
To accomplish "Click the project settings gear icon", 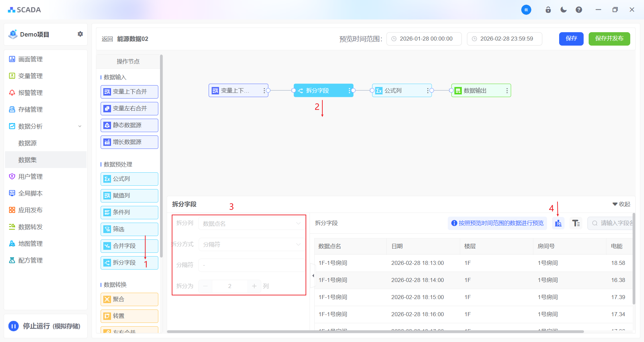I will pos(80,34).
